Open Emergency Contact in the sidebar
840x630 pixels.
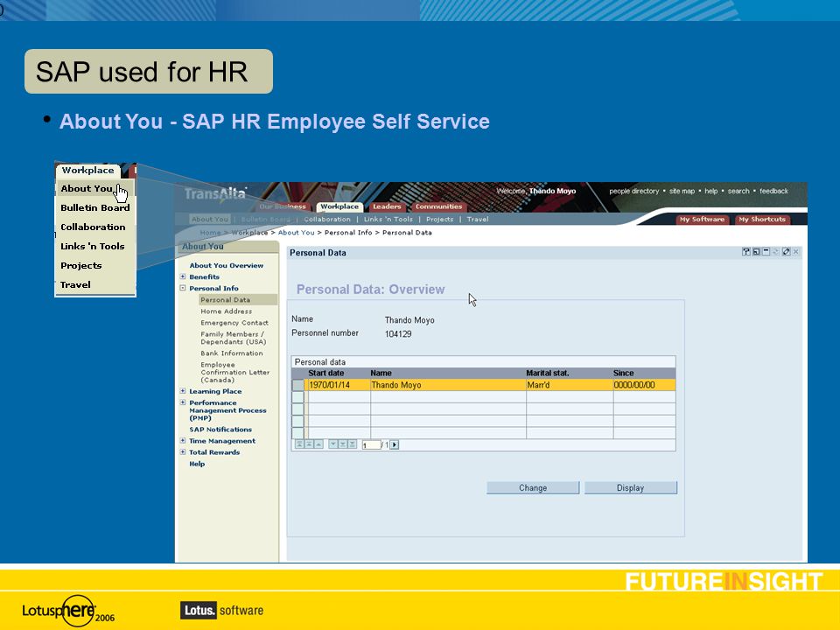click(x=234, y=323)
